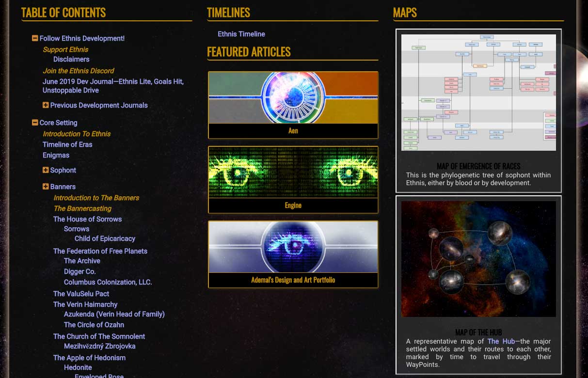
Task: Open the Timeline of Eras
Action: 67,144
